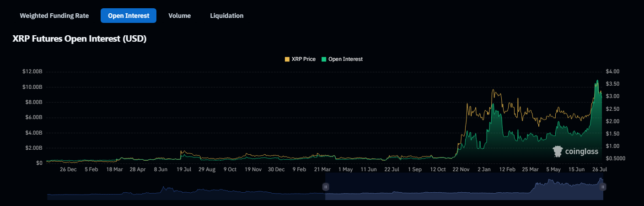Open the Volume tab
The image size is (644, 206).
(x=179, y=16)
